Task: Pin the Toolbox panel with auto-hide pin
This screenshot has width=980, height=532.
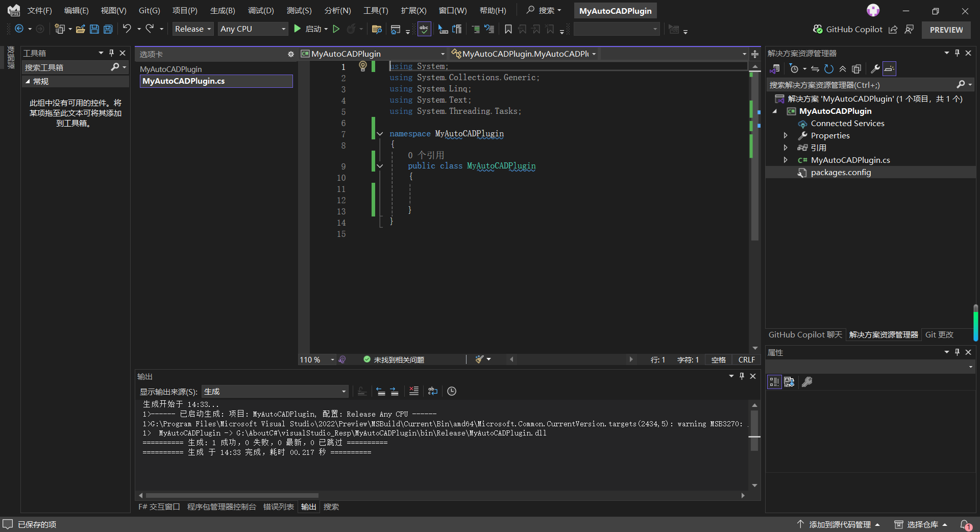Action: (x=111, y=53)
